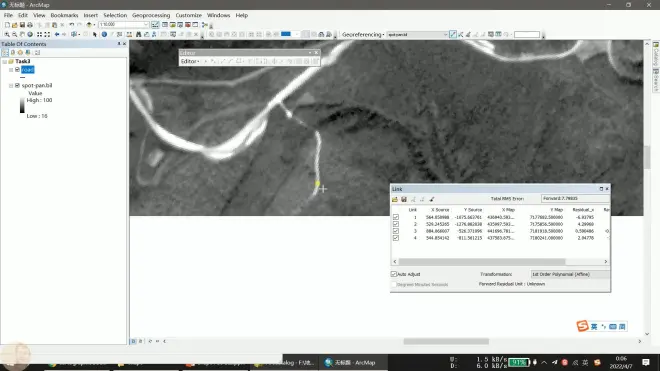Click the Add Data button
660x371 pixels.
[89, 25]
